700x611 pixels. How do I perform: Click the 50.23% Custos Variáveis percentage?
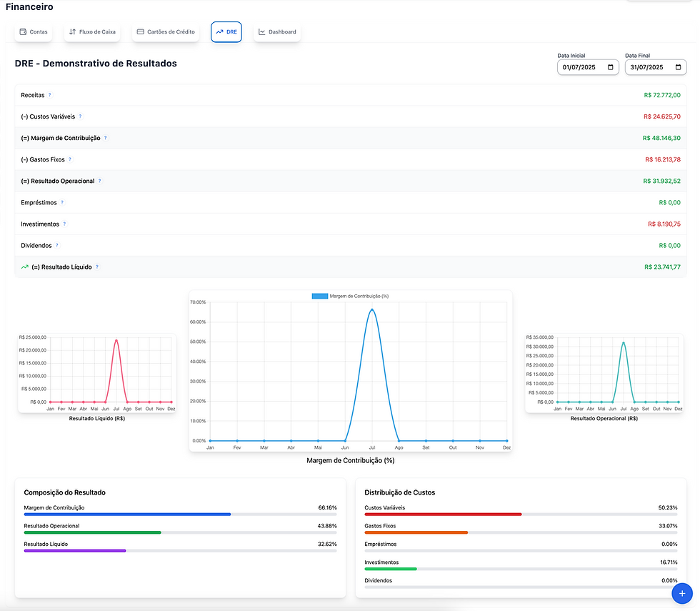(668, 508)
